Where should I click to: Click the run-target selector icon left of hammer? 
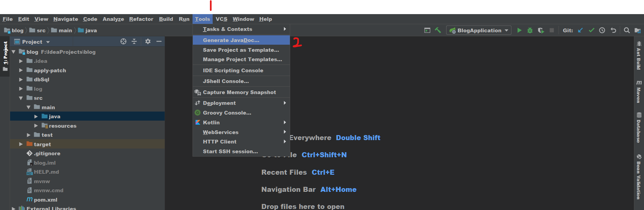point(427,30)
